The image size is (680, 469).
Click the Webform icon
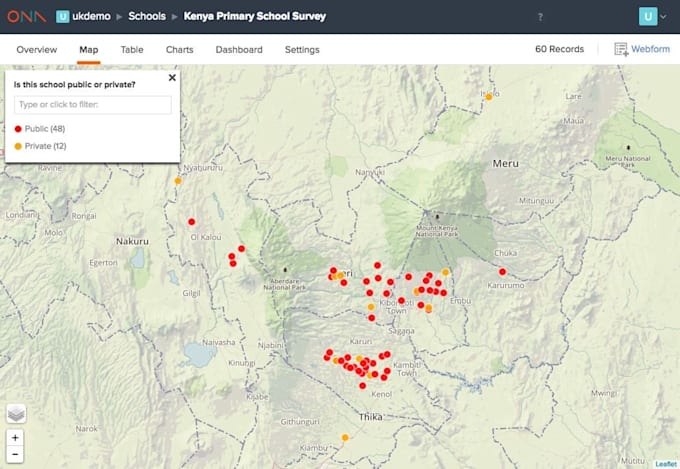621,49
